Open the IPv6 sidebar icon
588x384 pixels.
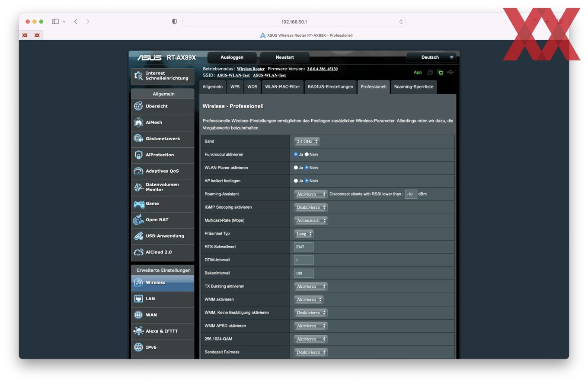(x=138, y=347)
